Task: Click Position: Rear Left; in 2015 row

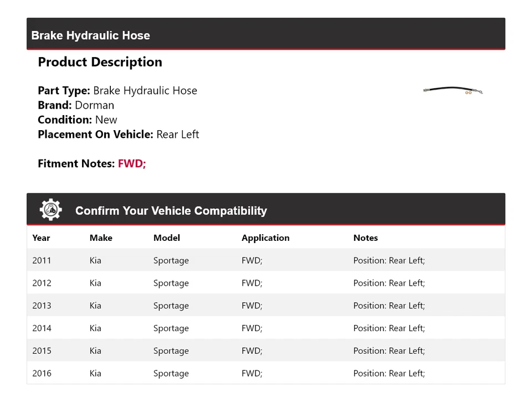Action: (389, 351)
